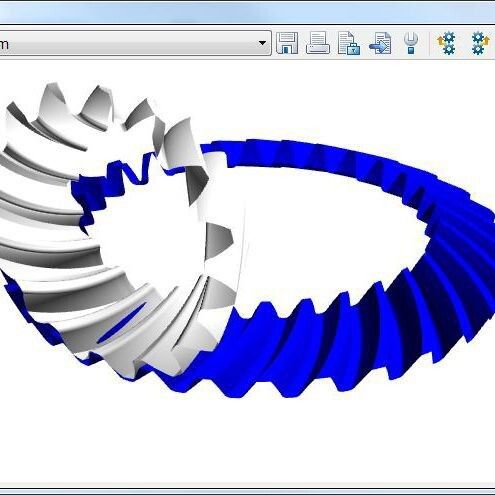Viewport: 495px width, 495px height.
Task: Click the empty center of ring gear
Action: click(x=327, y=233)
